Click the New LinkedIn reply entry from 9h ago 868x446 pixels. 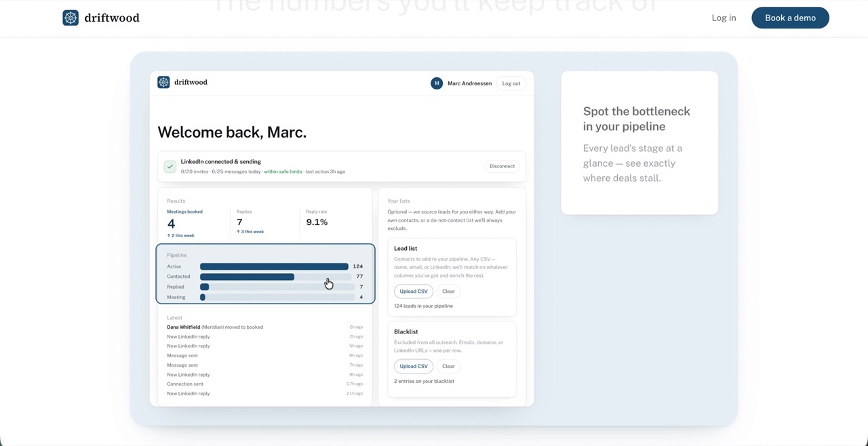pos(264,375)
